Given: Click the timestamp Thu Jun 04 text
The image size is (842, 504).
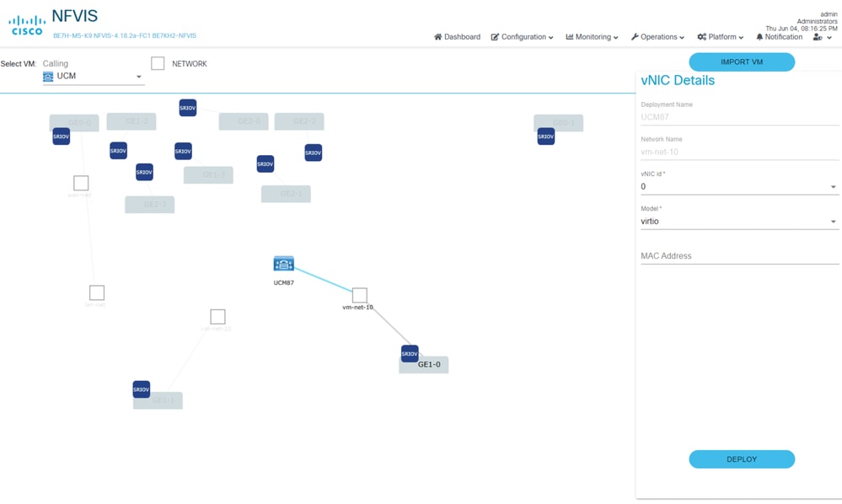Looking at the screenshot, I should click(x=802, y=29).
